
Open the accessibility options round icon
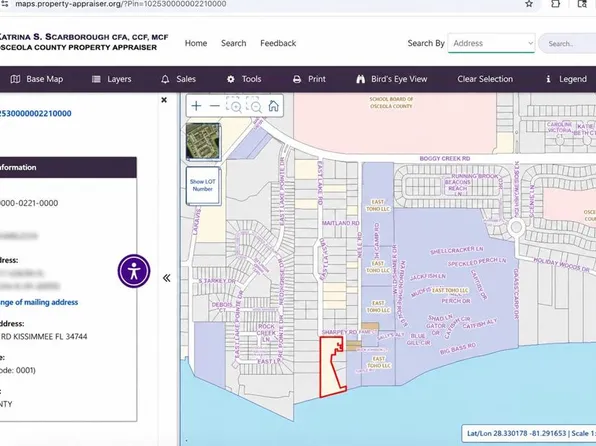coord(134,271)
